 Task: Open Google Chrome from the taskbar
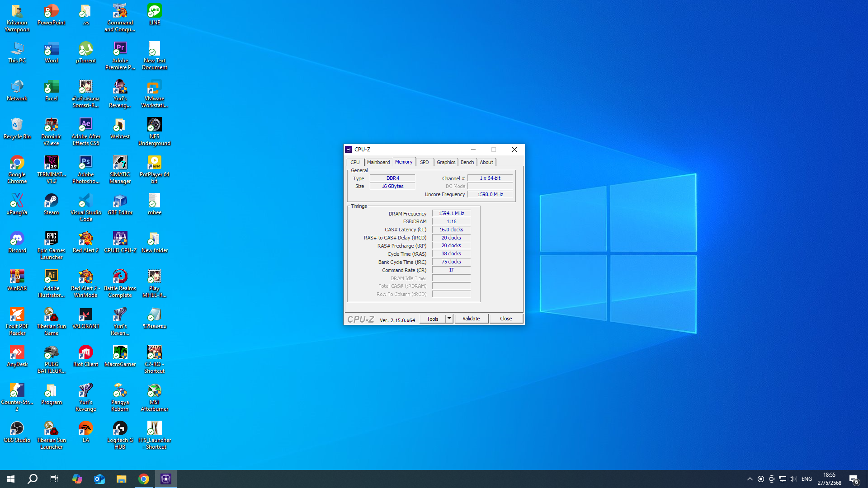coord(144,479)
